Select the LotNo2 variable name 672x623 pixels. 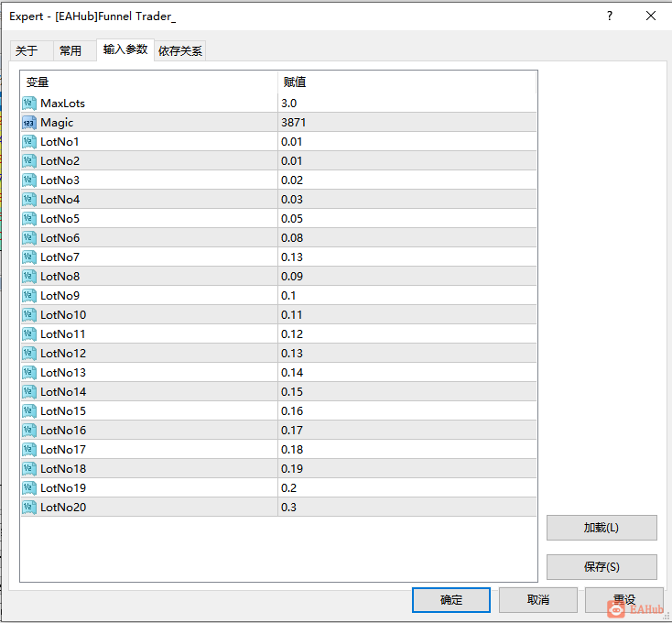click(x=60, y=161)
